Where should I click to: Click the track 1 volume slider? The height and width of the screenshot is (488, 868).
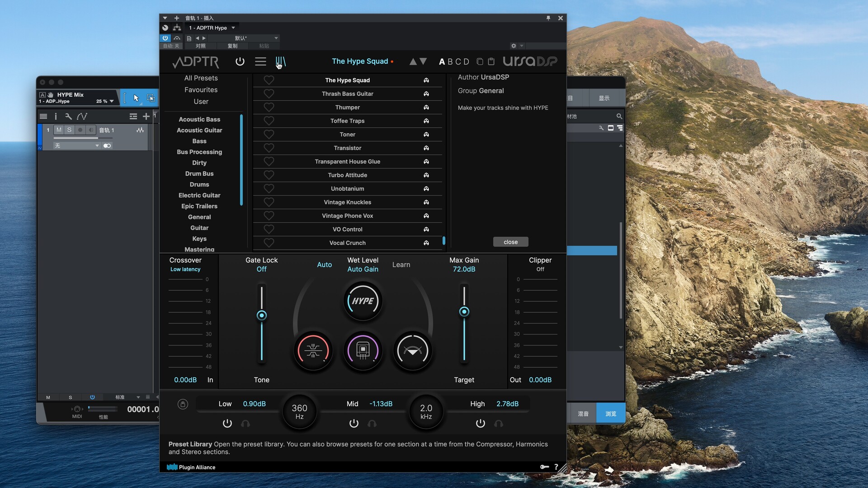(x=82, y=138)
